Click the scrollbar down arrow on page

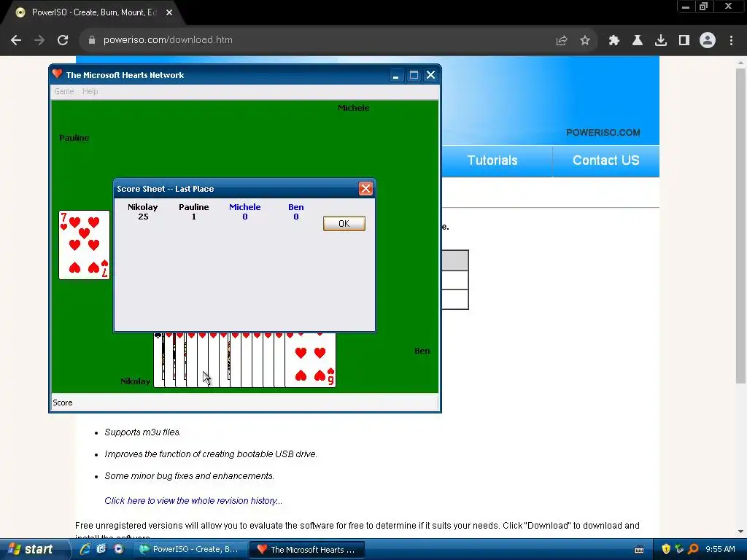(x=740, y=532)
